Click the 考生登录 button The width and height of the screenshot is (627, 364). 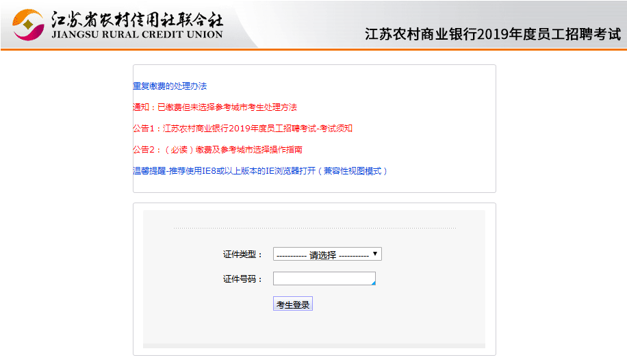pos(293,304)
